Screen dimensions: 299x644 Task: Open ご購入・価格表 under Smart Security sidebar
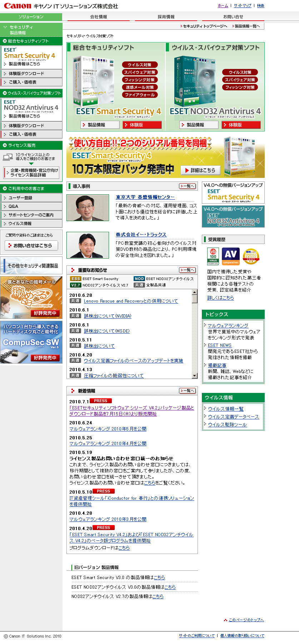pos(31,82)
